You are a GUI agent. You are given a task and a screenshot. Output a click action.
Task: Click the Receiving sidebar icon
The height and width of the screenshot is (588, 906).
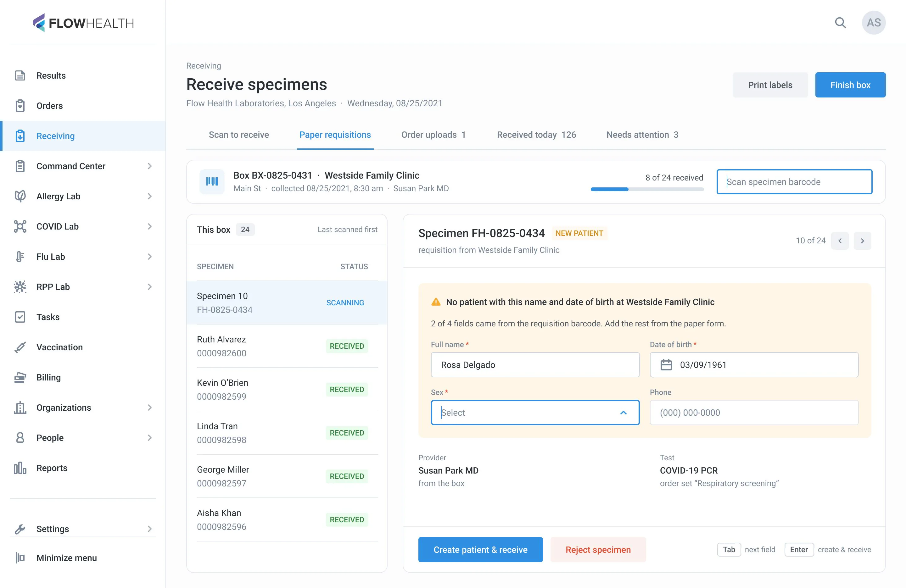point(20,136)
